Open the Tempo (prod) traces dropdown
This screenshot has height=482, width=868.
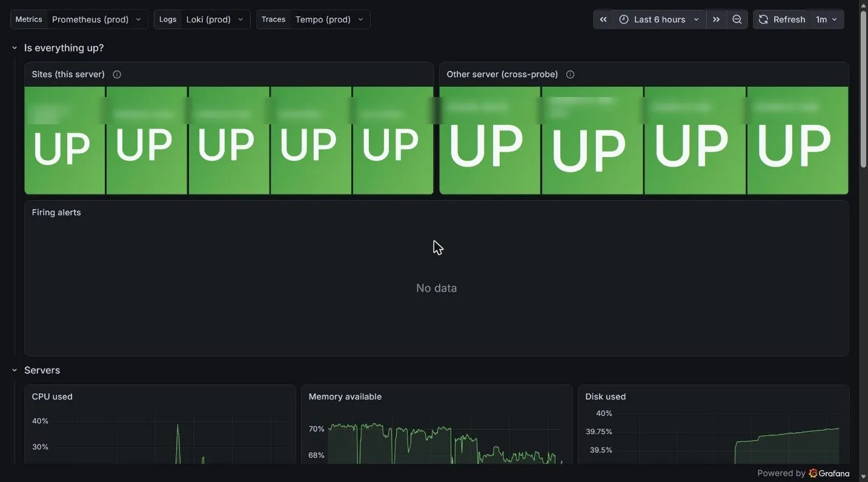(x=330, y=19)
